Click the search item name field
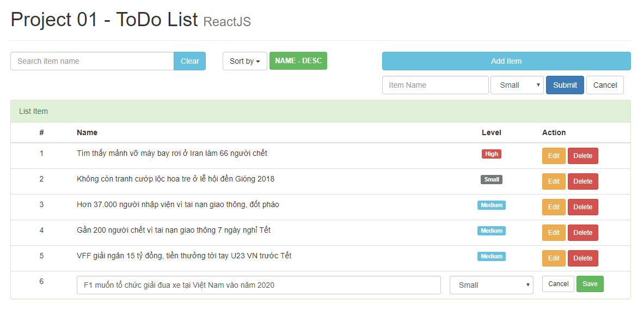Viewport: 644px width, 315px height. [x=92, y=61]
